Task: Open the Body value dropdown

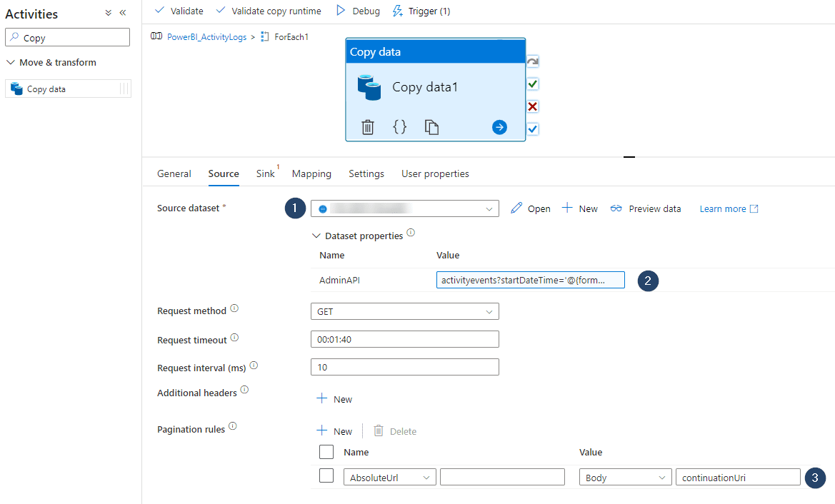Action: click(625, 478)
